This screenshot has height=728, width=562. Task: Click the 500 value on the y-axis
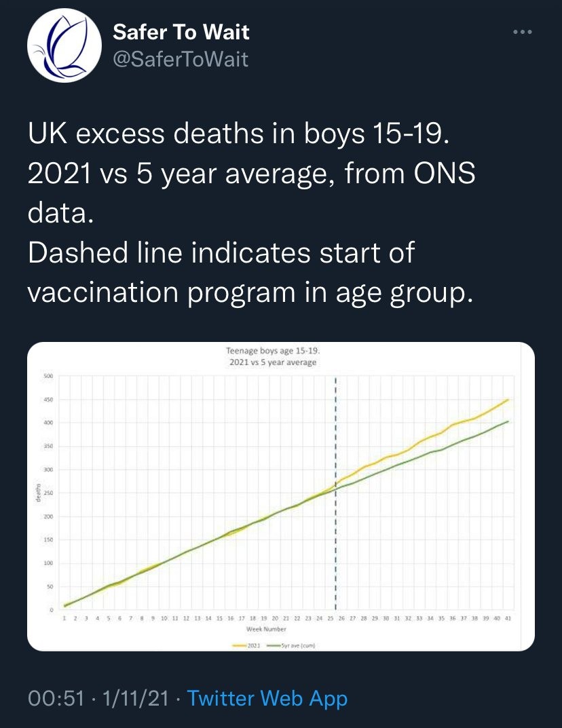48,376
